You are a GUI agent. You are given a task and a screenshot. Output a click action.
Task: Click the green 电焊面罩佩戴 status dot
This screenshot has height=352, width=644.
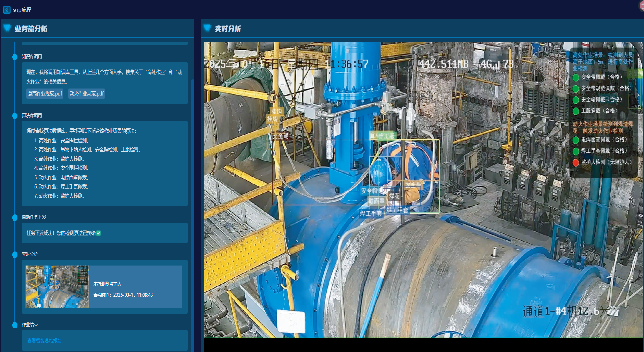click(576, 140)
